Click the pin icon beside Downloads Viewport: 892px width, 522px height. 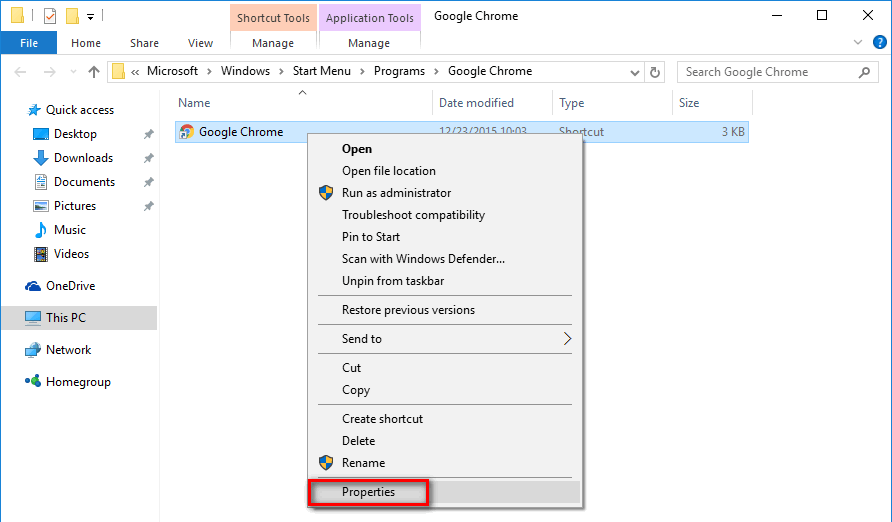point(148,158)
